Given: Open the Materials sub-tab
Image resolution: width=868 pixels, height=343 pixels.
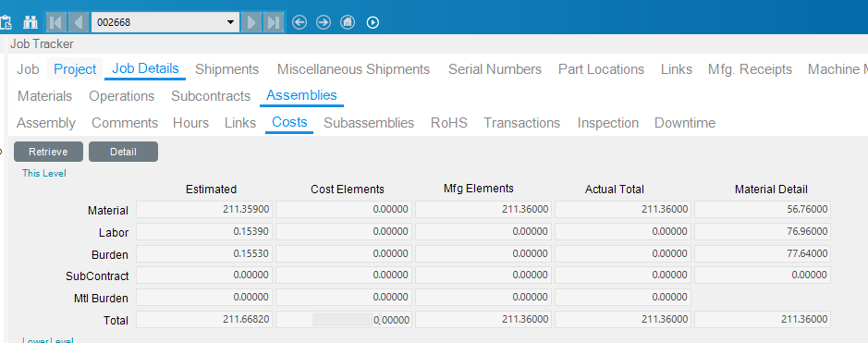Looking at the screenshot, I should tap(45, 96).
